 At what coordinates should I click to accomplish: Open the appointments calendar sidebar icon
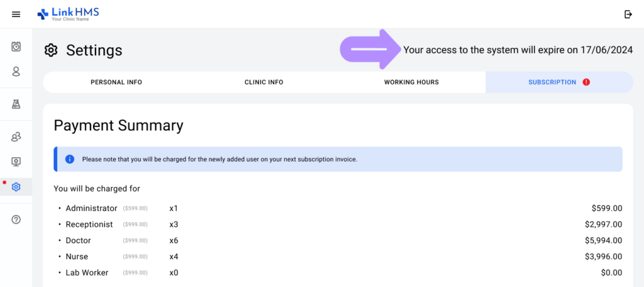[x=16, y=46]
